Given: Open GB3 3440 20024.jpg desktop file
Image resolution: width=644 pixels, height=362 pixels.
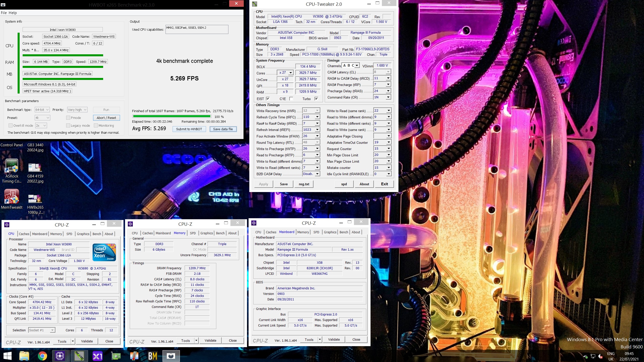Looking at the screenshot, I should [x=35, y=148].
